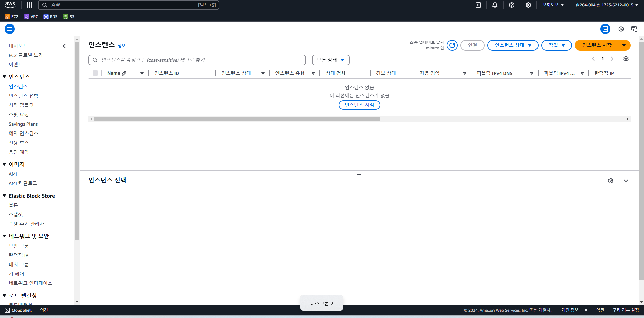Open 스냅샷 in the sidebar
This screenshot has width=644, height=318.
pos(16,214)
